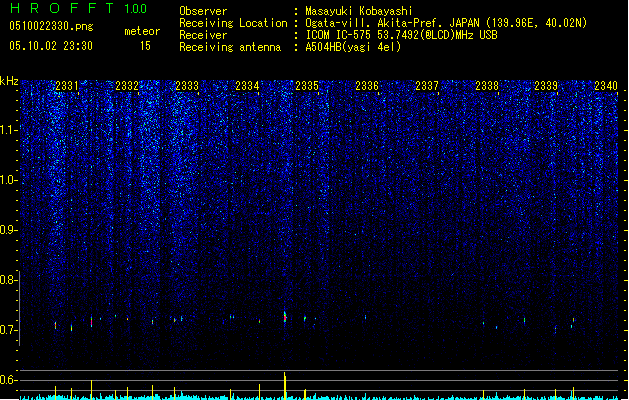Click the 2334 time marker

[247, 86]
